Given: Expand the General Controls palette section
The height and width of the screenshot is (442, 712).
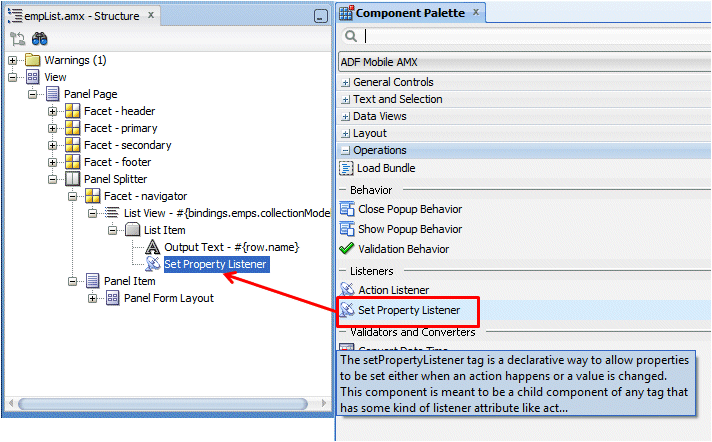Looking at the screenshot, I should click(346, 83).
